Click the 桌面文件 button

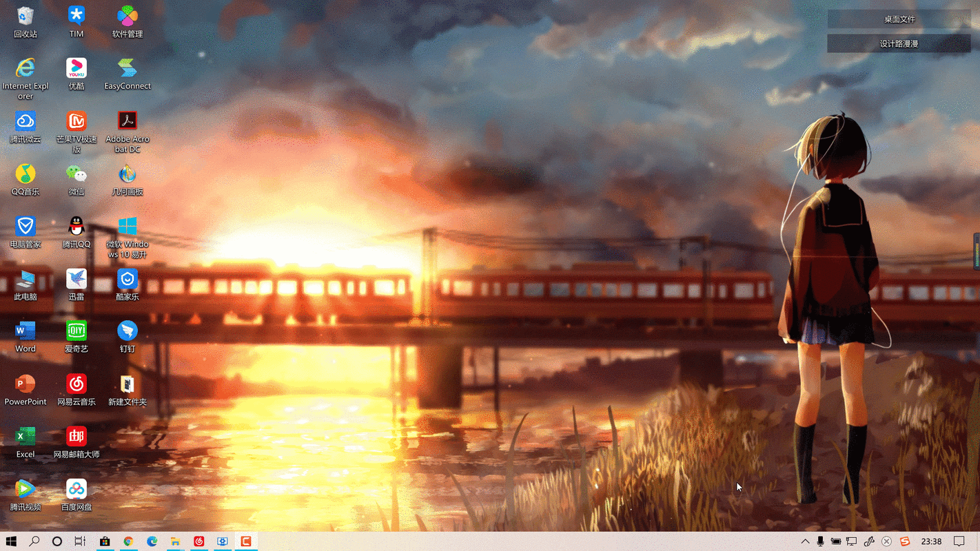click(x=898, y=19)
